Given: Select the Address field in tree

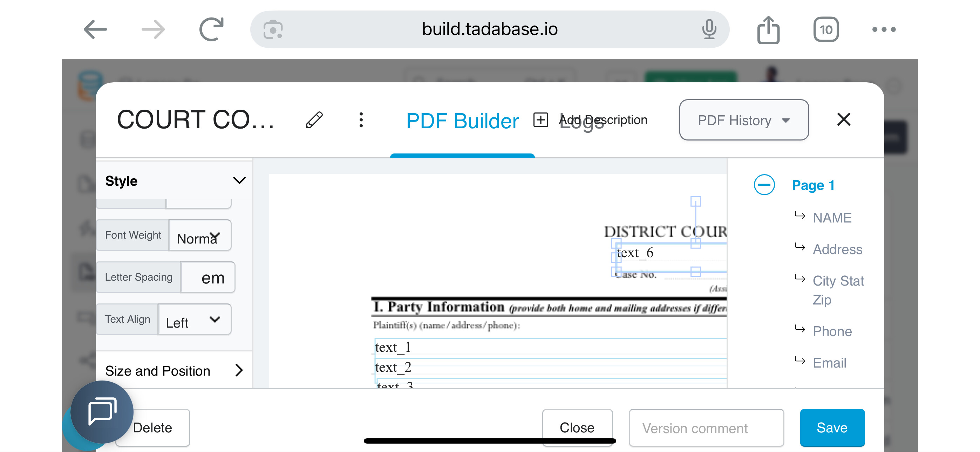Looking at the screenshot, I should tap(837, 249).
